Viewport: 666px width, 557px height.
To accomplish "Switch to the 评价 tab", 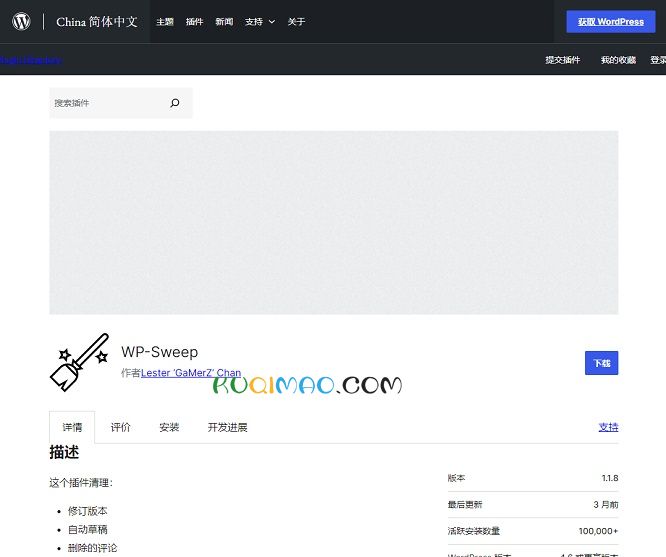I will 121,427.
